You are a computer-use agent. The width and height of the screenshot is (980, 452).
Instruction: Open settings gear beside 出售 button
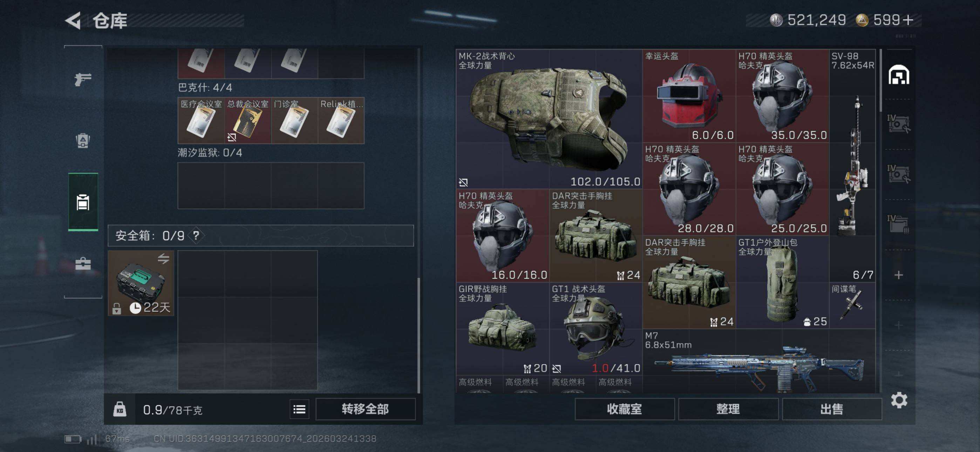(x=899, y=400)
